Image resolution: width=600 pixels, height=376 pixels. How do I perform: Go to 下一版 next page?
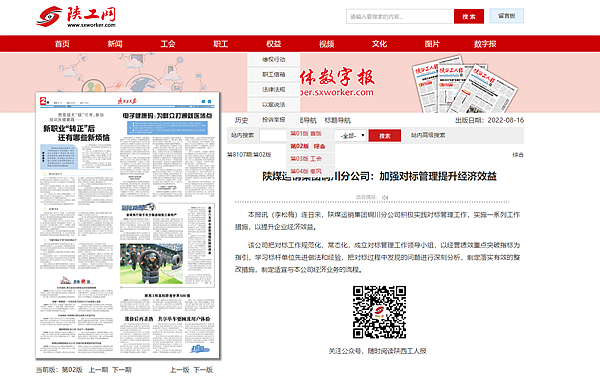tap(203, 369)
